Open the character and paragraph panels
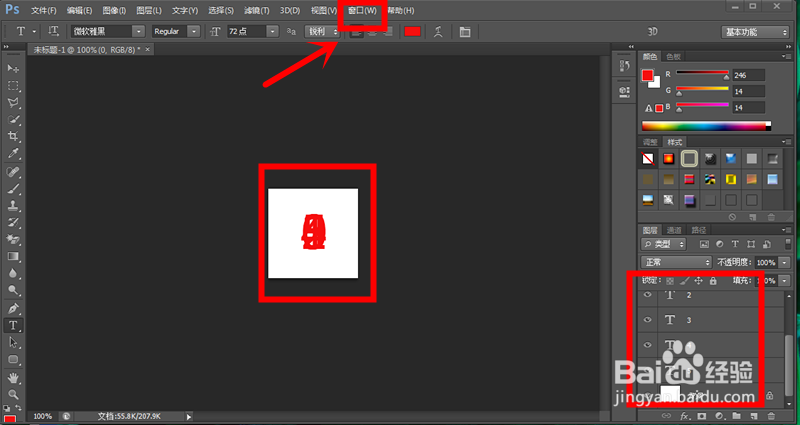800x425 pixels. click(465, 32)
